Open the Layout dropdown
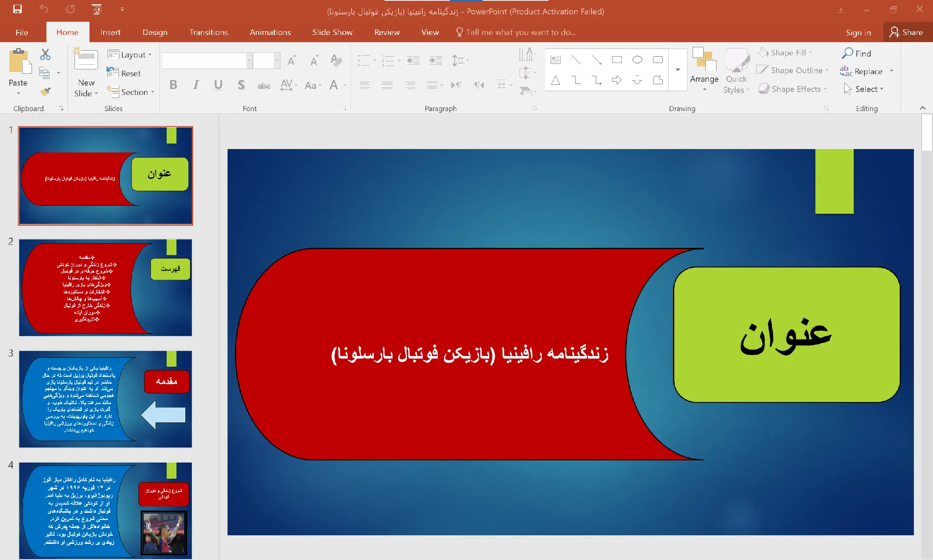 tap(130, 55)
